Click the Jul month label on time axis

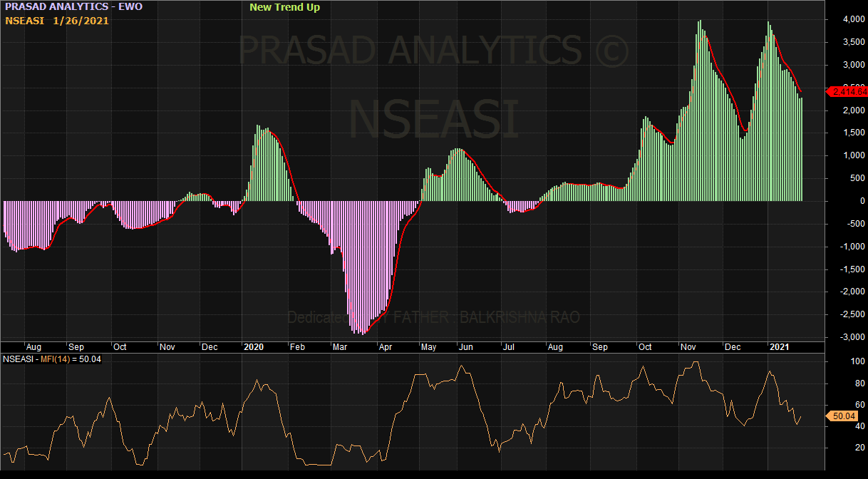(509, 347)
